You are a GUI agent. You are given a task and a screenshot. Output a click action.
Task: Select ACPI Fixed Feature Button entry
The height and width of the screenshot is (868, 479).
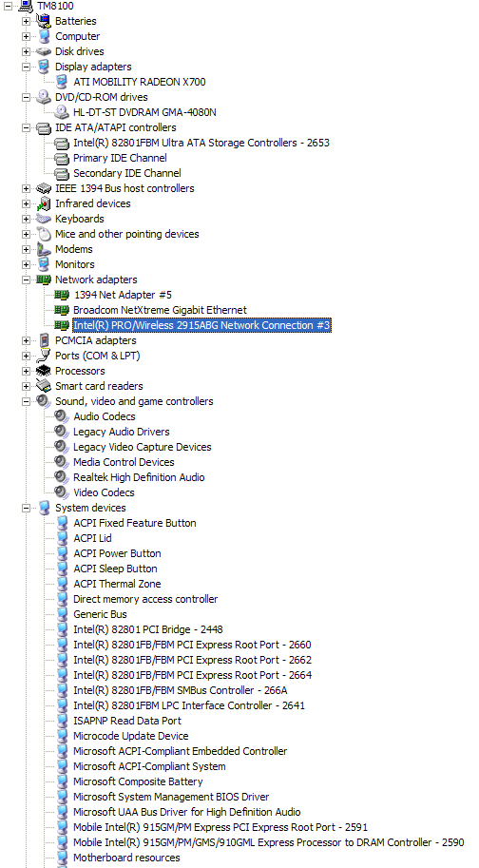pyautogui.click(x=134, y=523)
